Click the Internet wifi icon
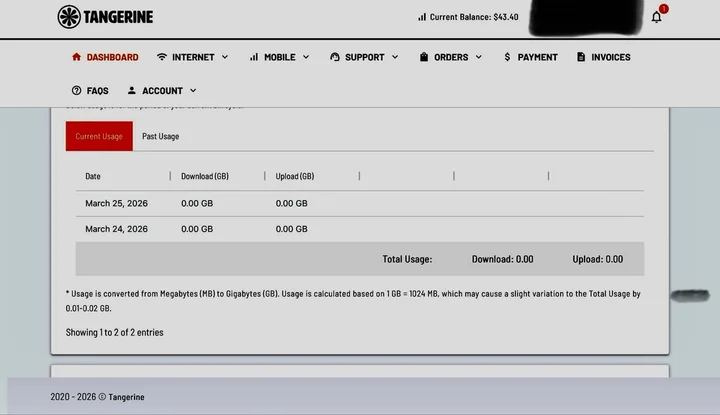 point(162,57)
